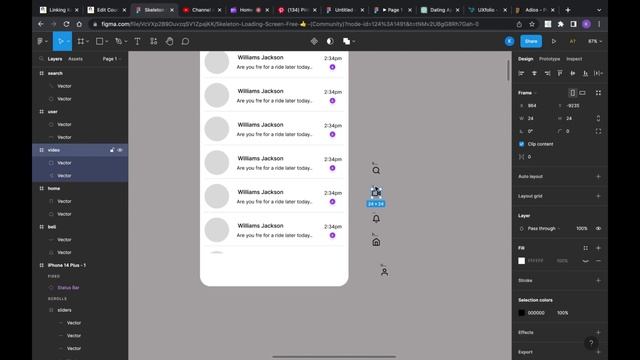Image resolution: width=640 pixels, height=360 pixels.
Task: Switch to the Assets tab
Action: click(x=75, y=59)
